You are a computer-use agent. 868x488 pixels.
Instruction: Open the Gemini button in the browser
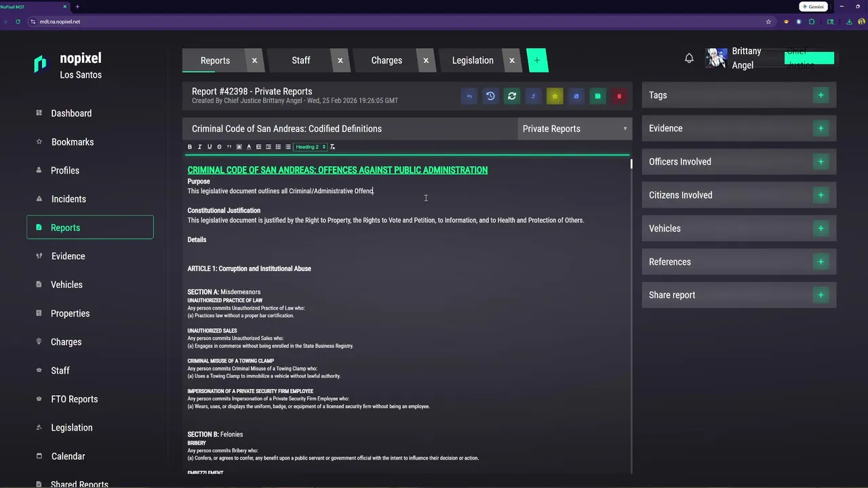point(812,7)
